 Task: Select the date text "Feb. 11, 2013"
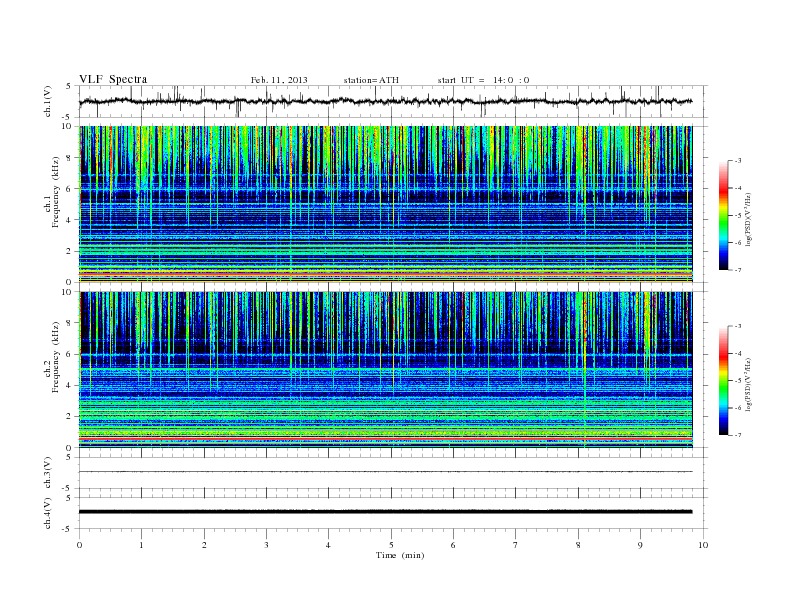[279, 80]
